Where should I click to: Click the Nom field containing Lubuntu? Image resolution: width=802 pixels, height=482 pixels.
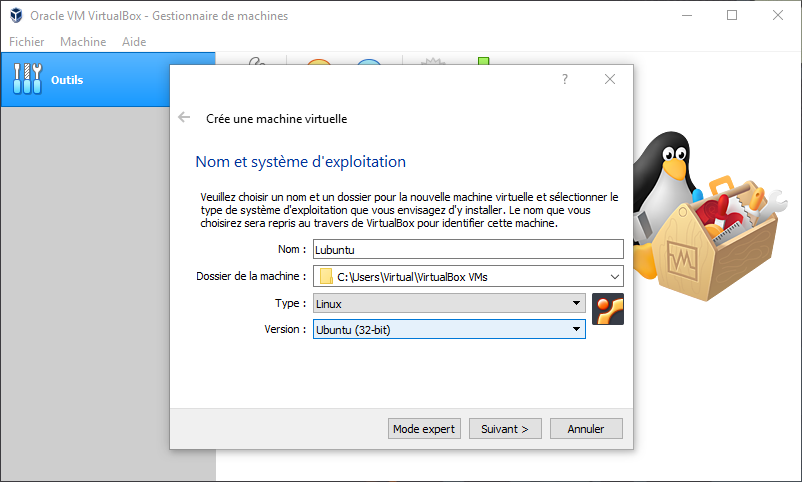(x=468, y=249)
